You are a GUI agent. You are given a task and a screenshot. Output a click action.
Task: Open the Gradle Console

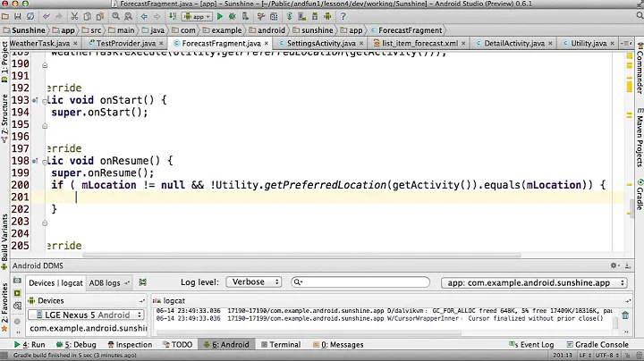(597, 345)
